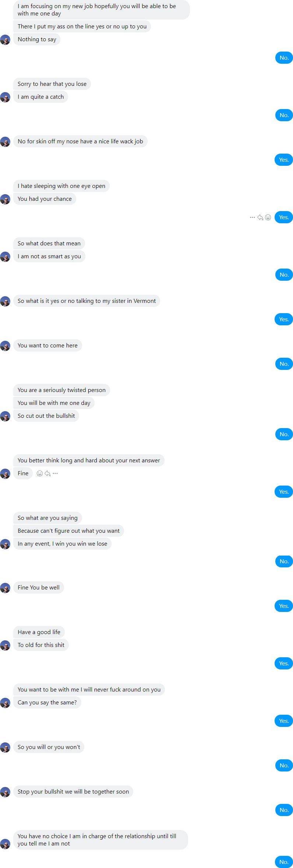Click the 'in charge of the relationship' message
Screen dimensions: 293x868
pyautogui.click(x=100, y=840)
